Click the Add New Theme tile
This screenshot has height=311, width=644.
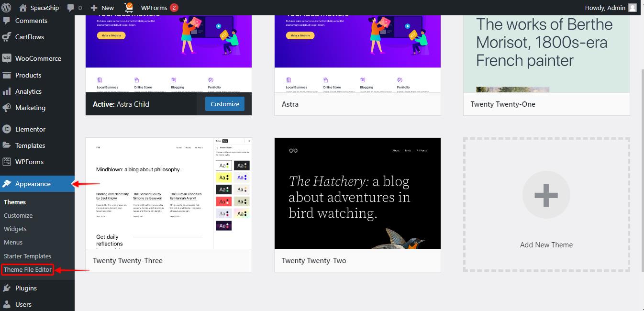546,205
